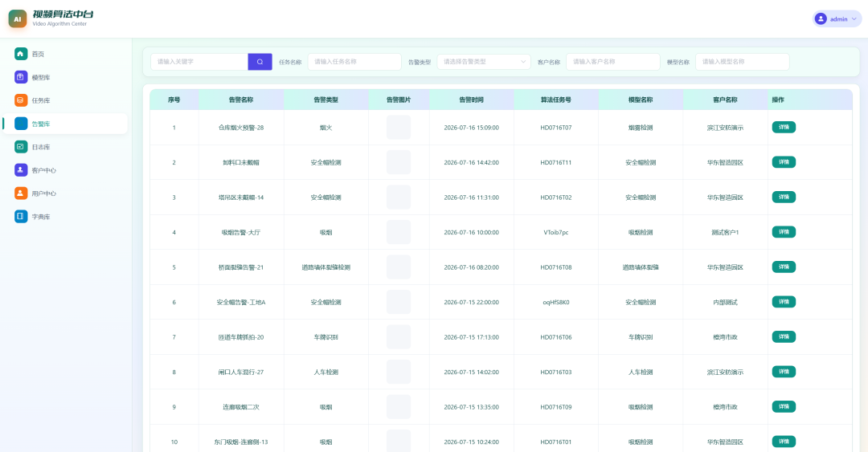Click 详情 for 闸口人车混行-27

[x=784, y=371]
